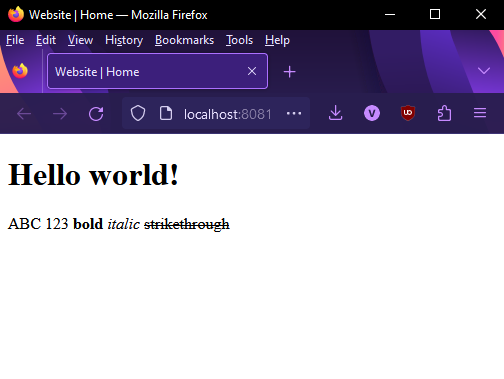Image resolution: width=504 pixels, height=379 pixels.
Task: Open a new tab with plus button
Action: click(289, 72)
